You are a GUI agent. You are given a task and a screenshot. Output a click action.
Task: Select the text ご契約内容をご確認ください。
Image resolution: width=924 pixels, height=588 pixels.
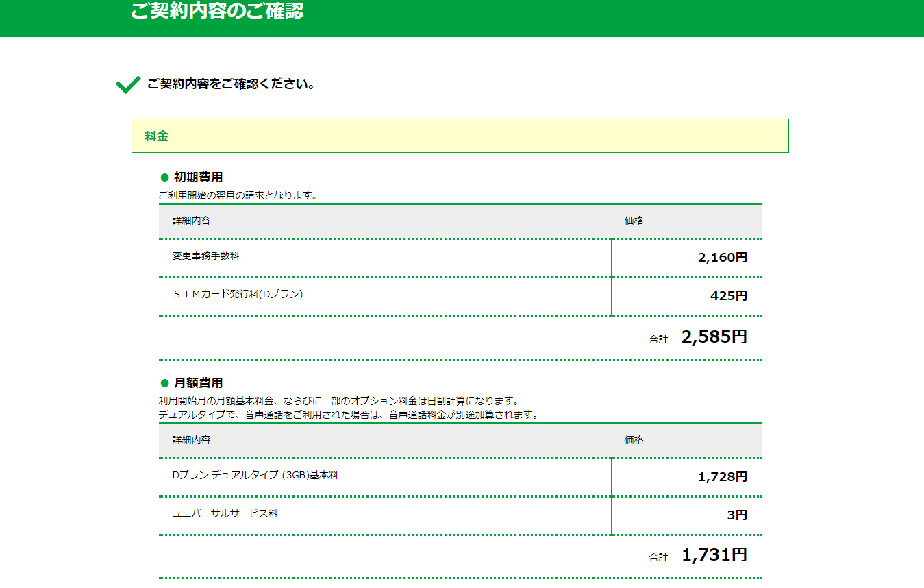(232, 85)
